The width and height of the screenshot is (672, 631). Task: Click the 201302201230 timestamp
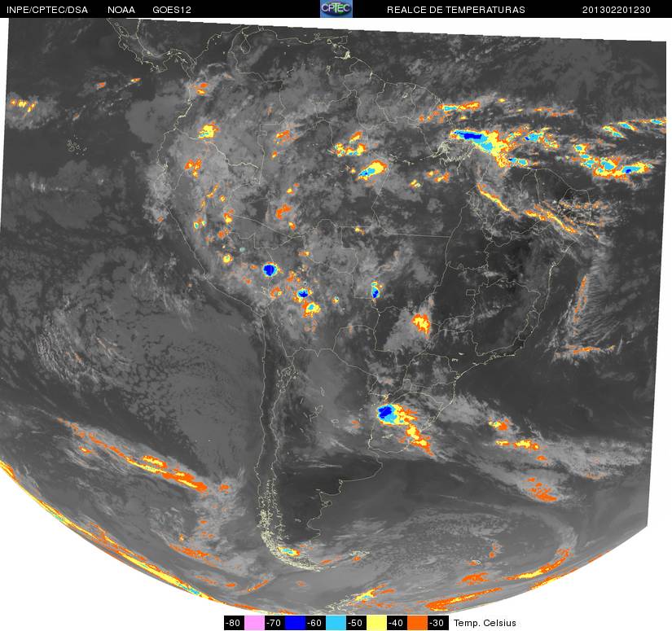tap(617, 10)
